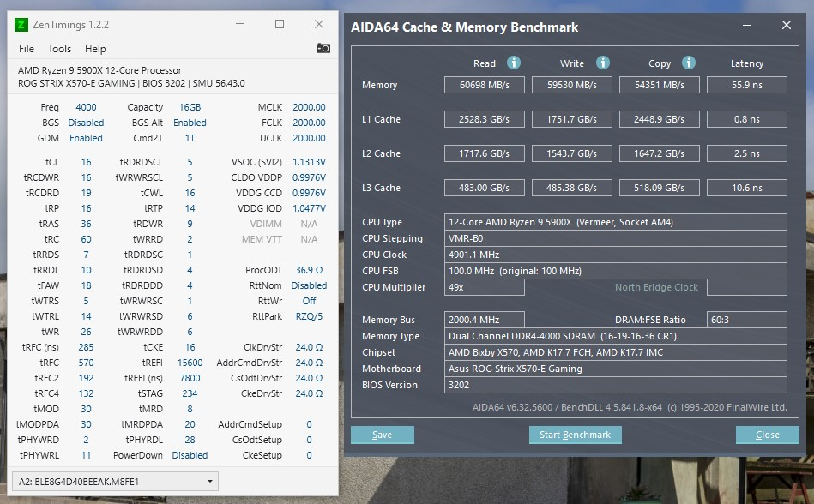
Task: Click the VDDG IOD value 1.0477V
Action: (309, 208)
